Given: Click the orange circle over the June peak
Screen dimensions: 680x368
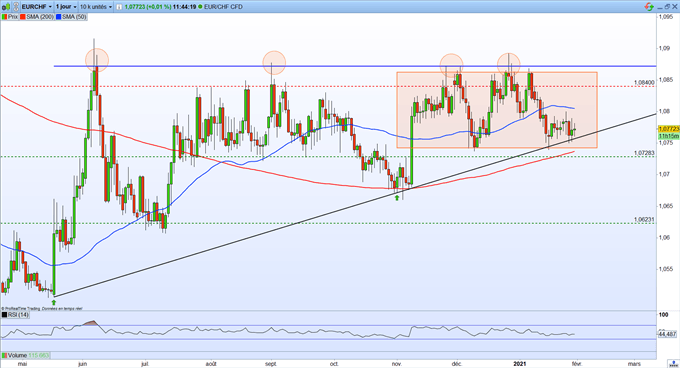Looking at the screenshot, I should (x=97, y=60).
